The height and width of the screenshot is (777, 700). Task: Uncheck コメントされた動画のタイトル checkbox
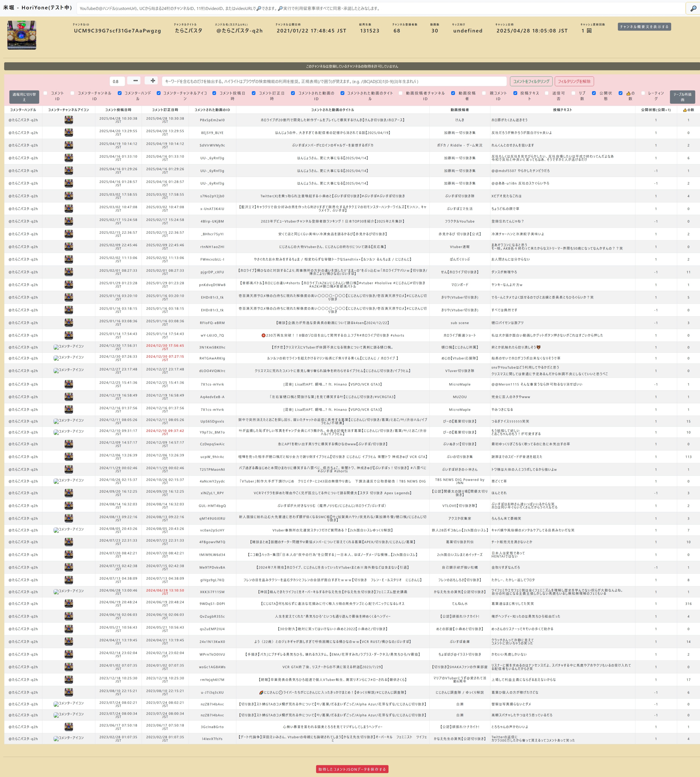342,93
